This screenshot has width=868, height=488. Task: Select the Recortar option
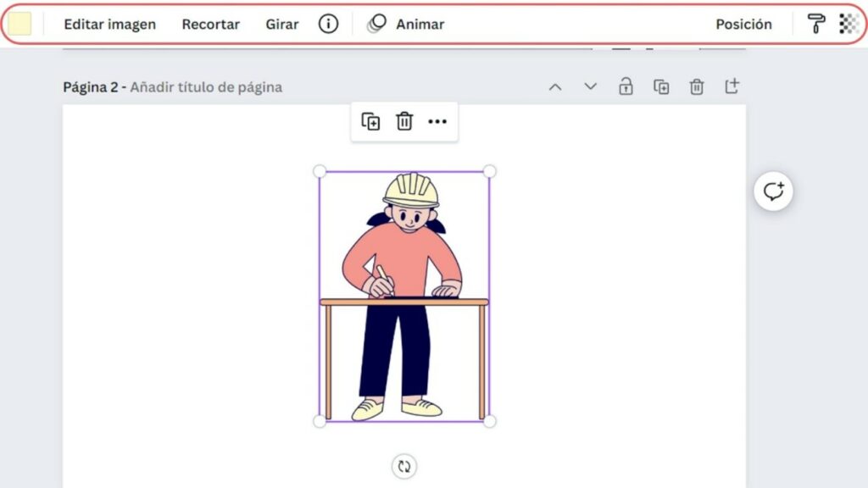pos(210,25)
